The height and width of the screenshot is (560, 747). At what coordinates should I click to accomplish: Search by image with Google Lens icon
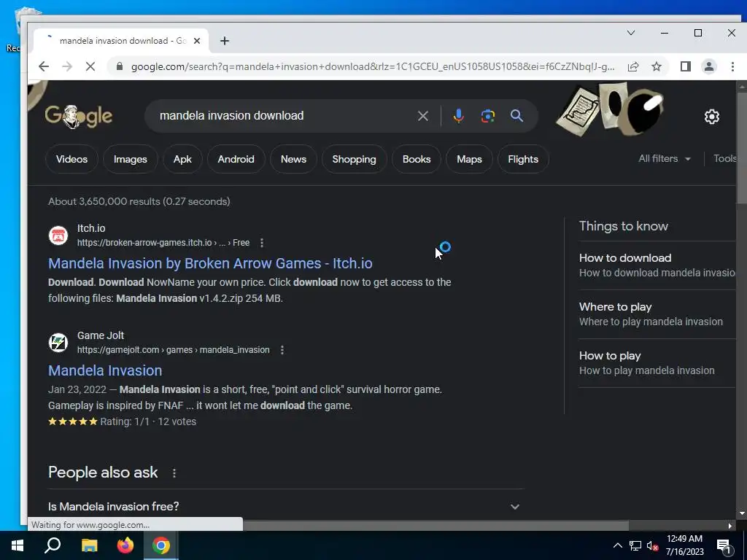point(488,116)
